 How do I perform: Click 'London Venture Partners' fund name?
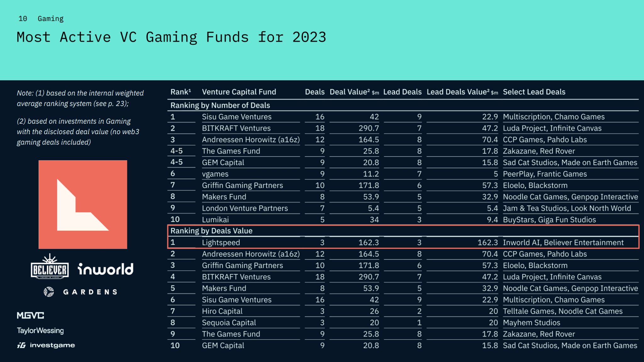coord(245,208)
